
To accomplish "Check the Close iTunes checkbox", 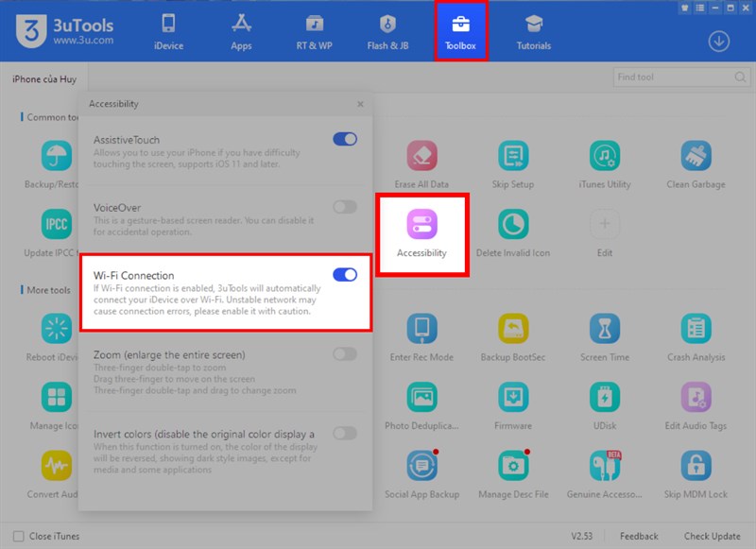I will pyautogui.click(x=19, y=536).
